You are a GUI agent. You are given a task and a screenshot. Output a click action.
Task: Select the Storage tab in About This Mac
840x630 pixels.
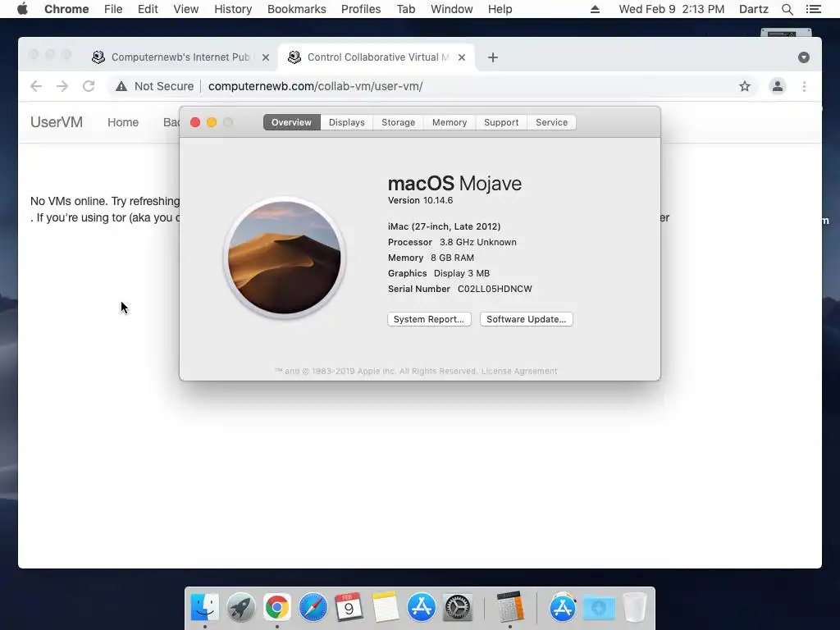[398, 122]
